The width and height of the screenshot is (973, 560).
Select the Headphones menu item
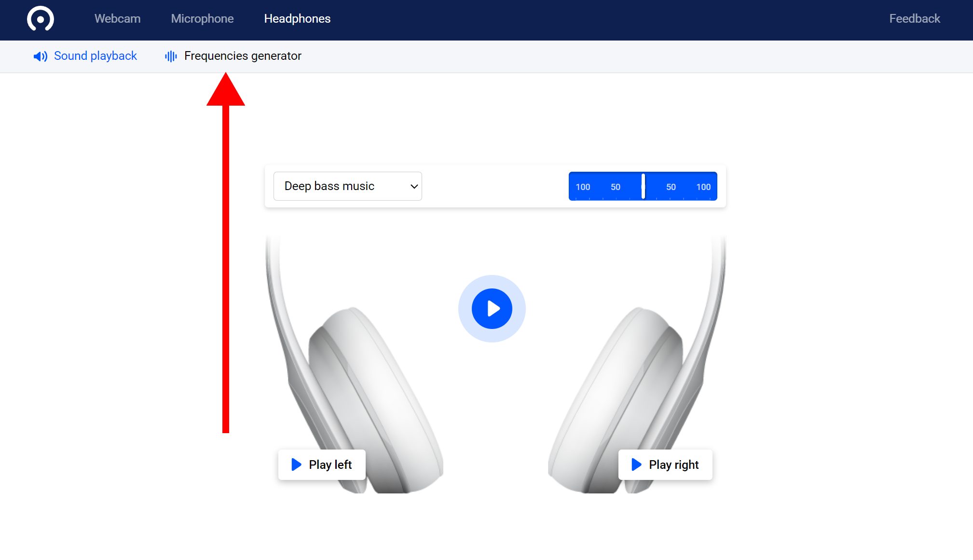pyautogui.click(x=297, y=18)
